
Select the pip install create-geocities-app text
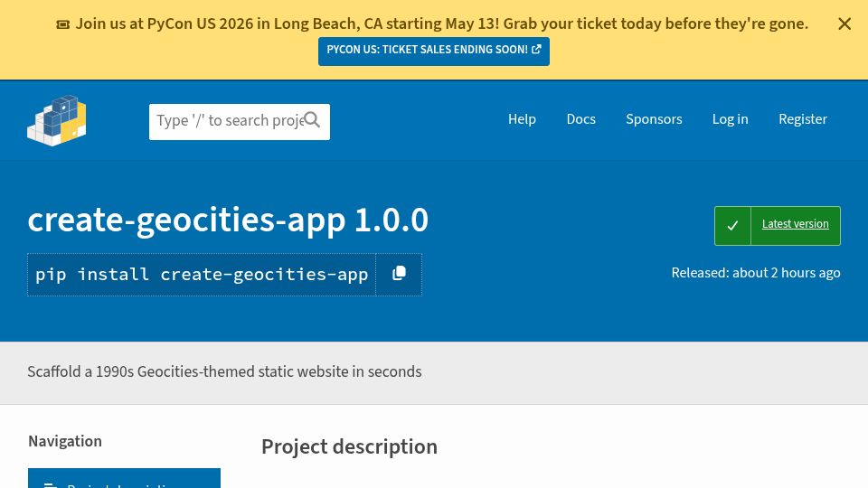pyautogui.click(x=202, y=275)
